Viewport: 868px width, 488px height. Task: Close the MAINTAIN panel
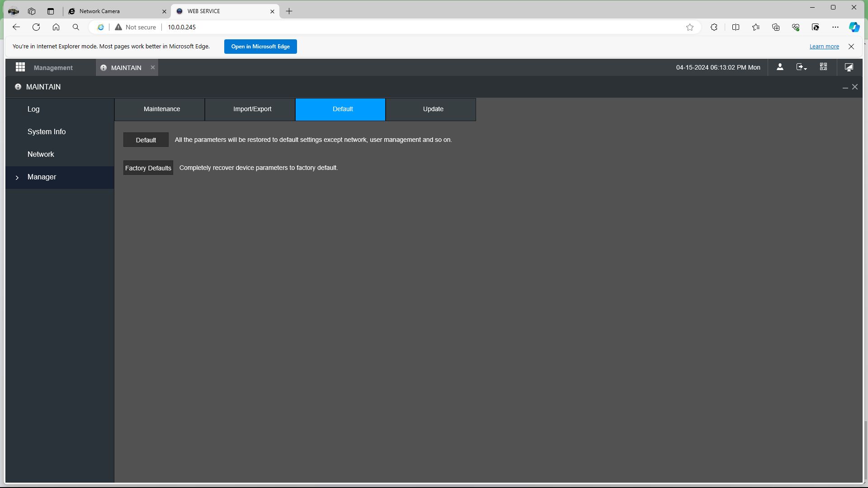[x=855, y=87]
